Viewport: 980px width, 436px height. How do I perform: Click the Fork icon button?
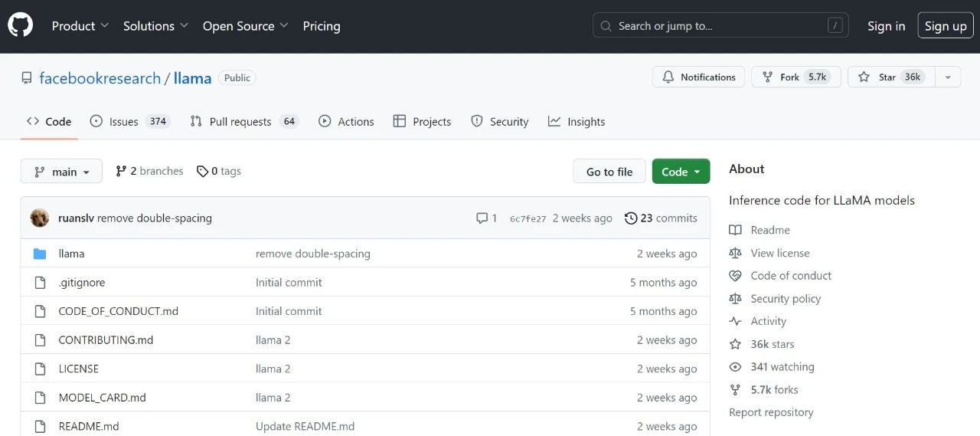767,77
